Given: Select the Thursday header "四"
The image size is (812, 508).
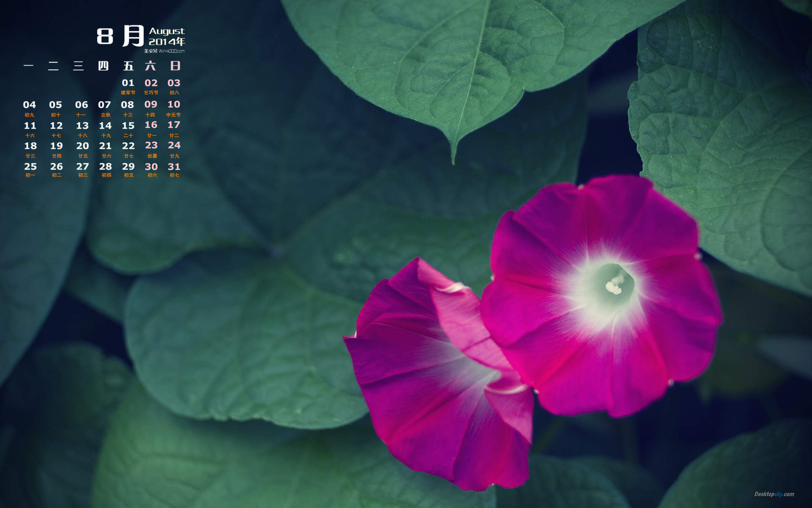Looking at the screenshot, I should coord(103,66).
